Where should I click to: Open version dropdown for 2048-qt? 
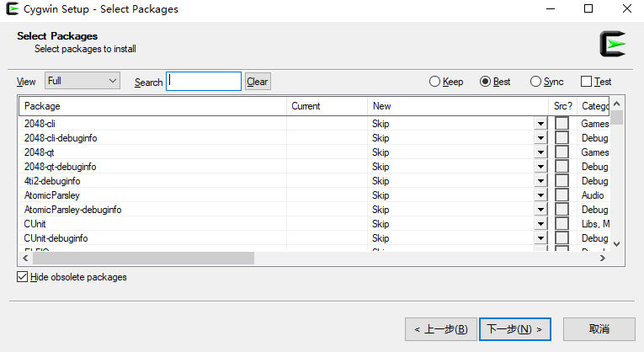tap(541, 152)
